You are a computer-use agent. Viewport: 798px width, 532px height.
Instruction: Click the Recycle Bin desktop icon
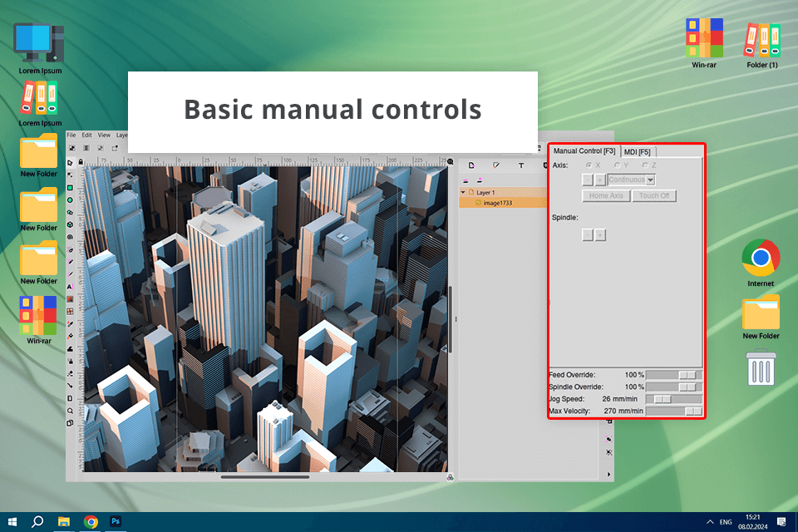pyautogui.click(x=761, y=367)
